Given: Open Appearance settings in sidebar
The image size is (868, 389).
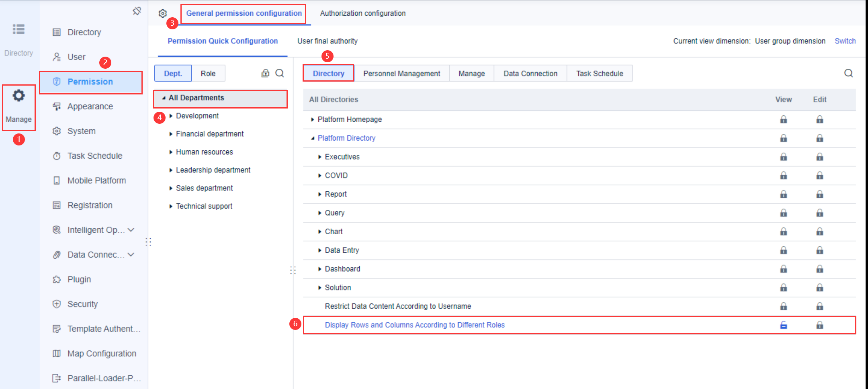Looking at the screenshot, I should (91, 106).
